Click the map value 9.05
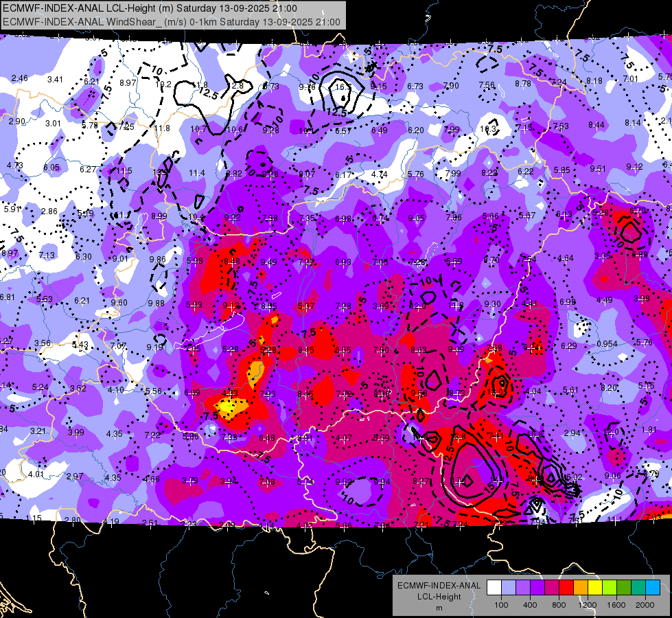672x618 pixels. 416,218
